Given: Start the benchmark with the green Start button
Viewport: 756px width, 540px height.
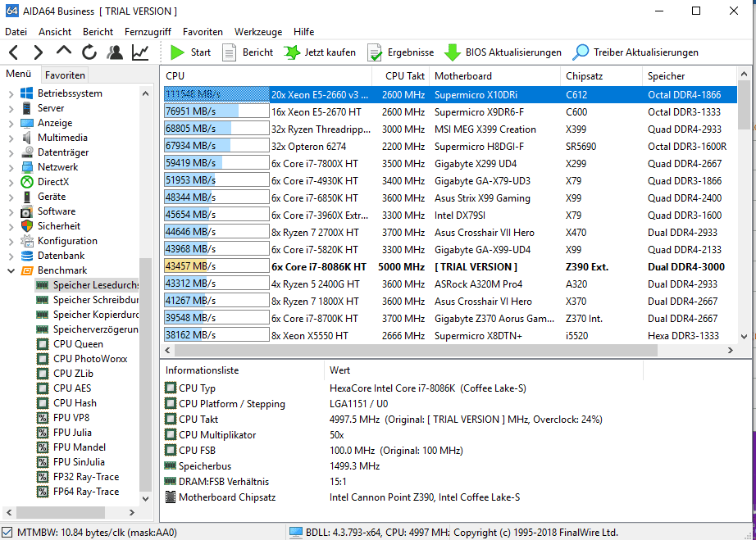Looking at the screenshot, I should click(190, 52).
